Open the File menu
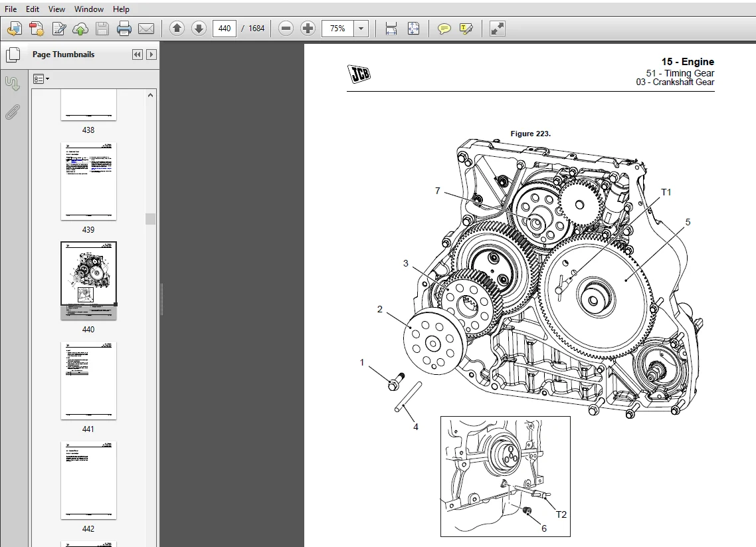 [x=11, y=9]
